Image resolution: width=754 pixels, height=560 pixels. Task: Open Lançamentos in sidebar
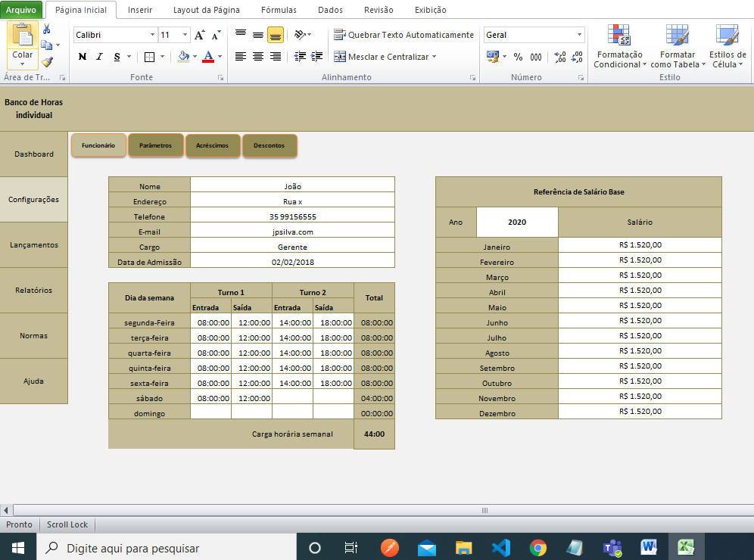(x=33, y=245)
